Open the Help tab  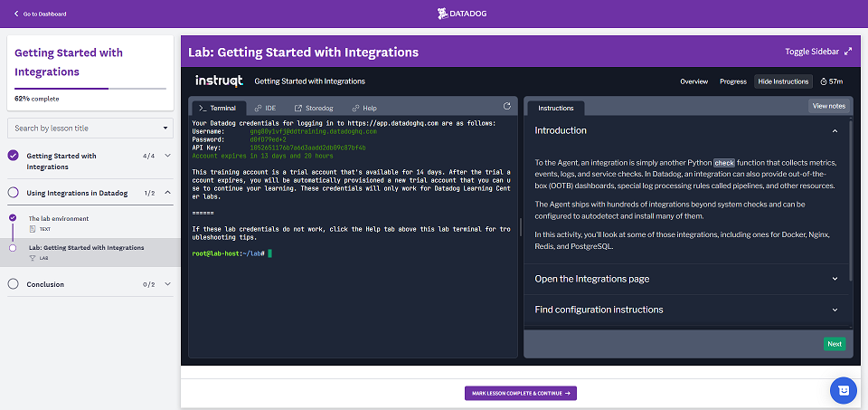pos(364,108)
